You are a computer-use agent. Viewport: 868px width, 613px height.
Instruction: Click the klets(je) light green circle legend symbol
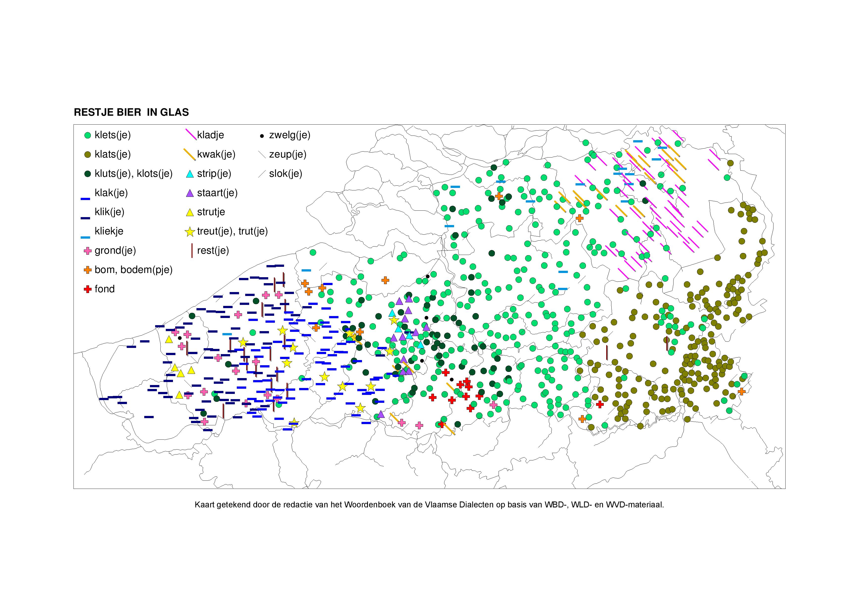[88, 135]
